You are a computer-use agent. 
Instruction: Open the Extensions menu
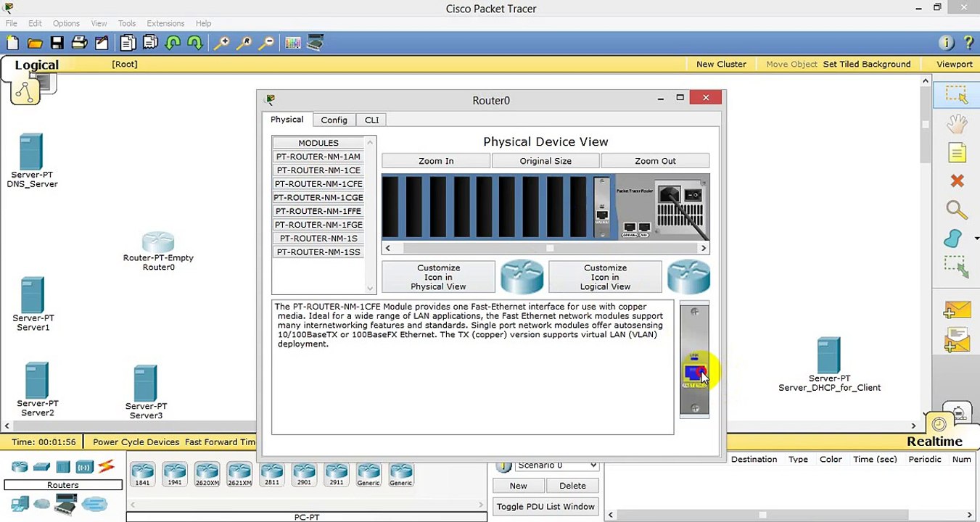point(165,23)
